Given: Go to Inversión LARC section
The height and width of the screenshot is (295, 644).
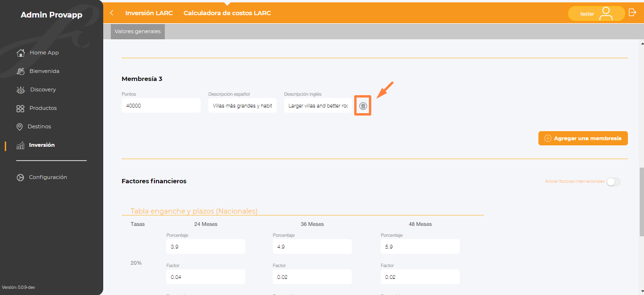Looking at the screenshot, I should pos(149,13).
